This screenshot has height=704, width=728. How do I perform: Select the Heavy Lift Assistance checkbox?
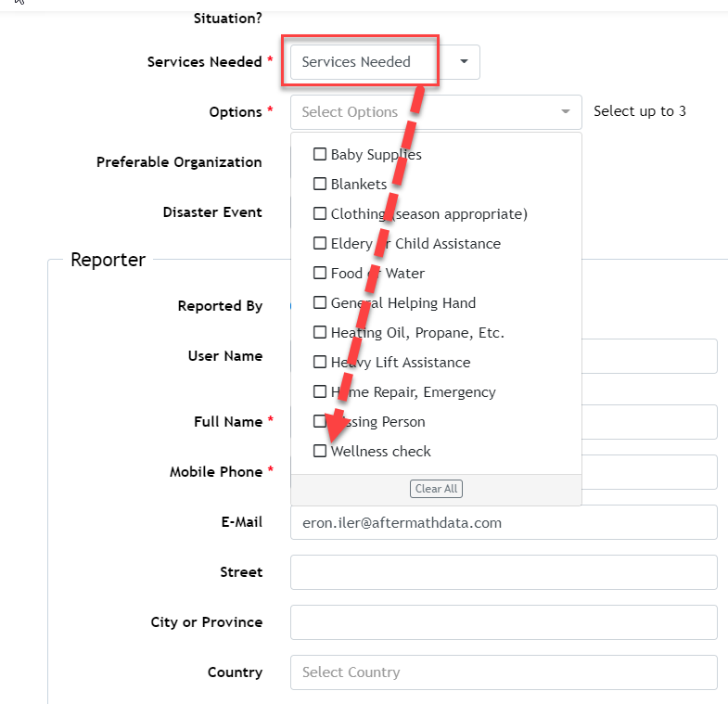pyautogui.click(x=320, y=362)
